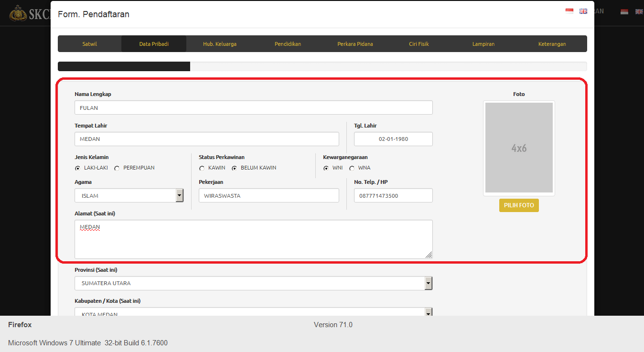Viewport: 644px width, 352px height.
Task: Click the 4x6 photo placeholder
Action: pos(519,148)
